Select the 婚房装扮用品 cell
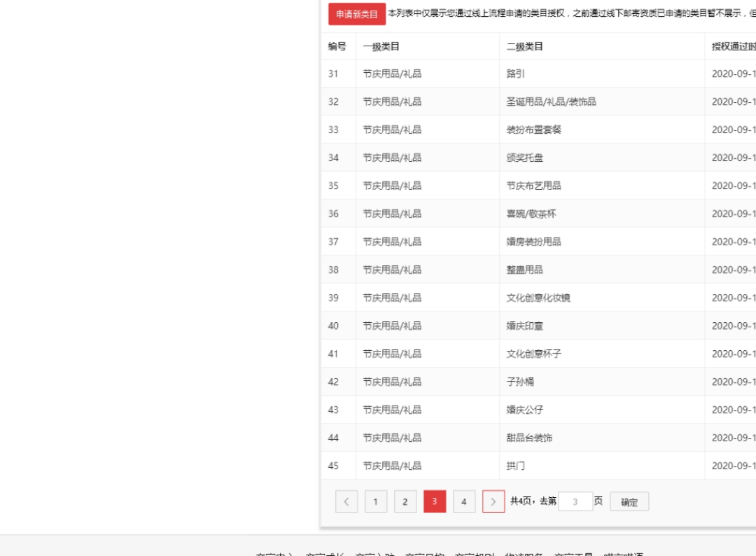 coord(533,242)
